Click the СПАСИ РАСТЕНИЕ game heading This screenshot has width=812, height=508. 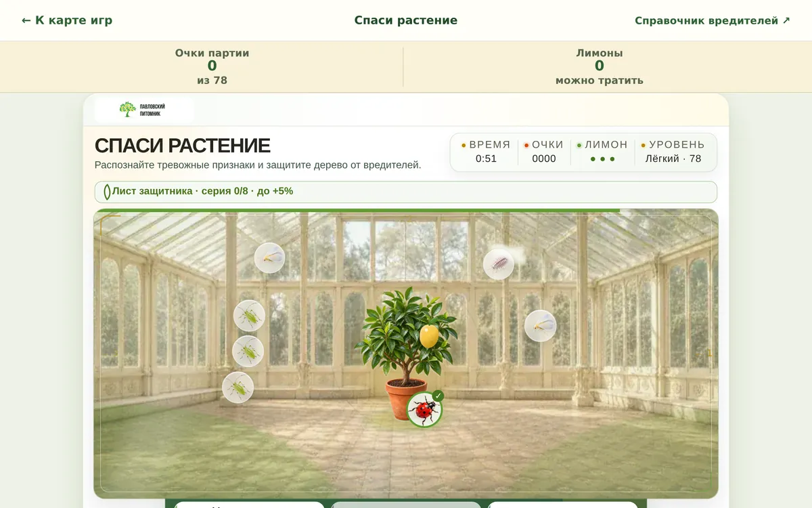point(183,146)
